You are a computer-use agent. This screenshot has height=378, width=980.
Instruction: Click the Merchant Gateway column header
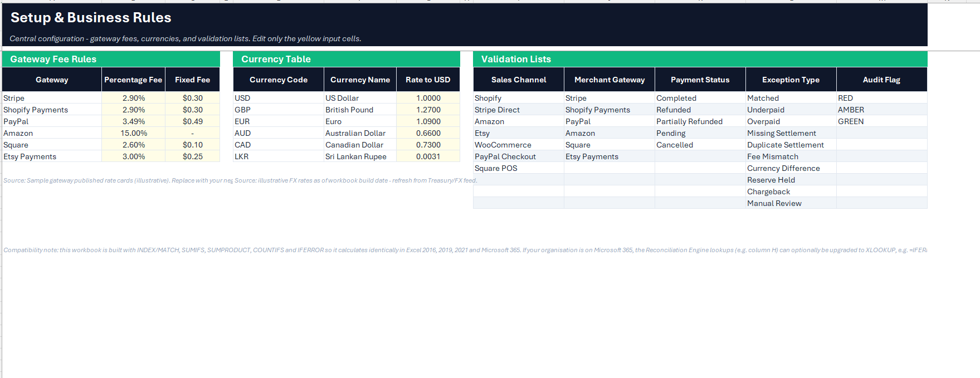tap(610, 80)
